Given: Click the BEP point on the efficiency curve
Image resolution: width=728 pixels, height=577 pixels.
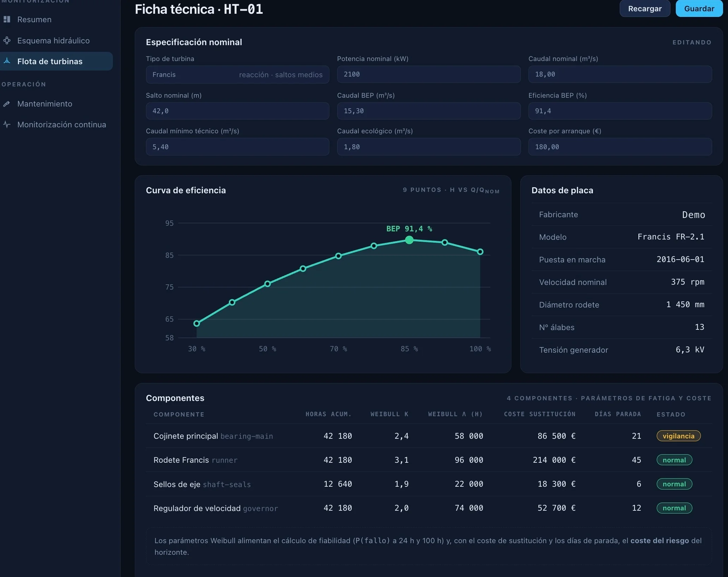Looking at the screenshot, I should [x=409, y=240].
